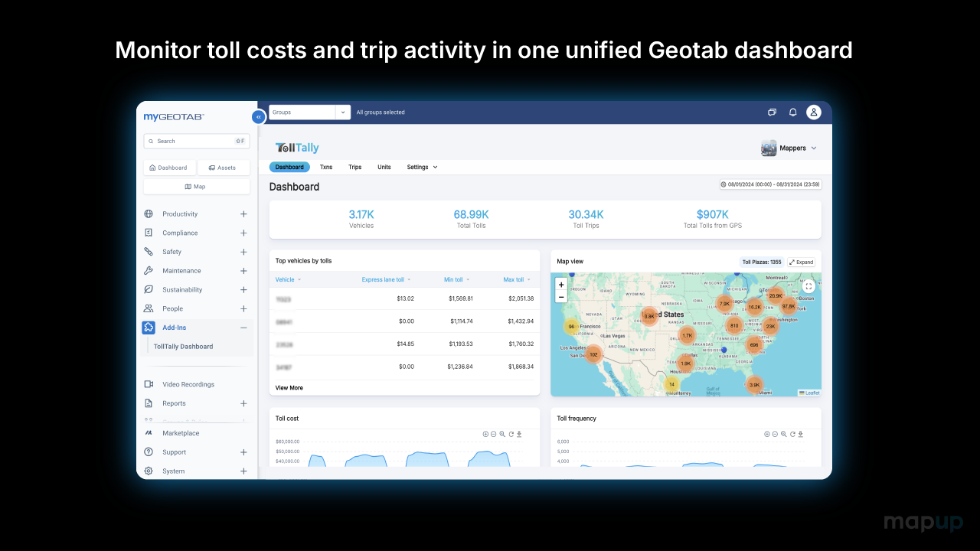Viewport: 980px width, 551px height.
Task: Click Expand on the Map view
Action: pyautogui.click(x=802, y=262)
